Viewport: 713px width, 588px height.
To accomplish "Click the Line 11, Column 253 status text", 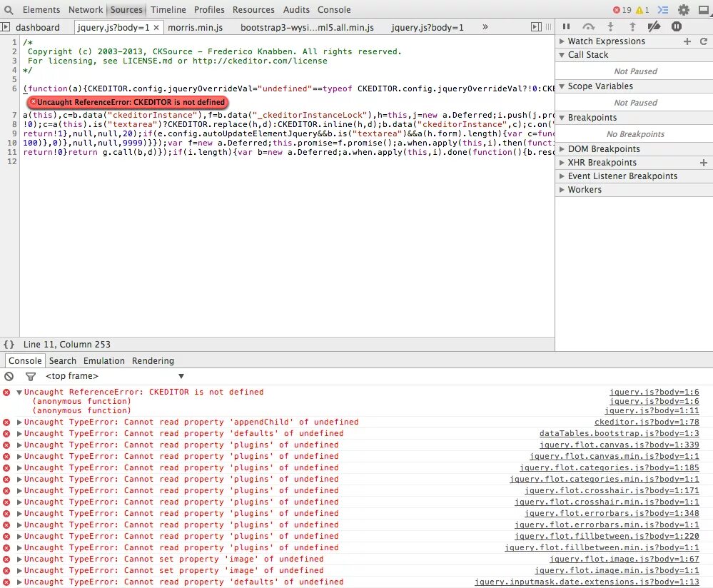I will pyautogui.click(x=67, y=344).
